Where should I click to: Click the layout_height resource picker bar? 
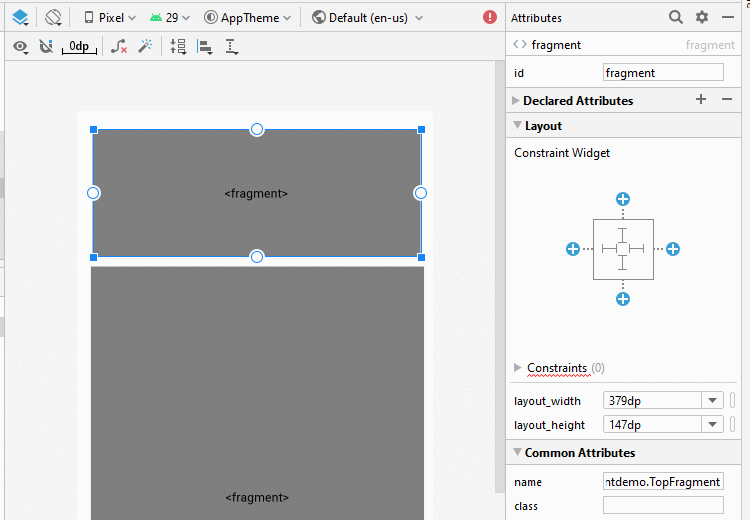[732, 424]
